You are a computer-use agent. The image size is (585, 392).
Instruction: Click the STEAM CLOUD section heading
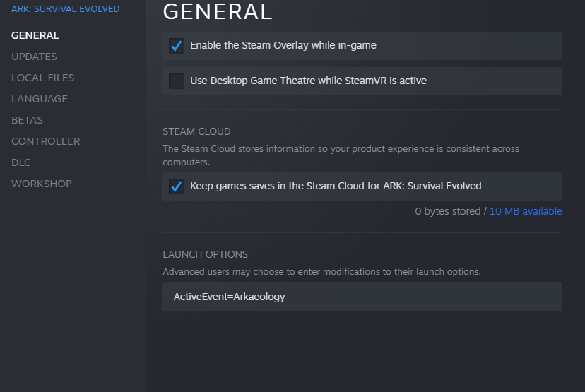tap(196, 131)
